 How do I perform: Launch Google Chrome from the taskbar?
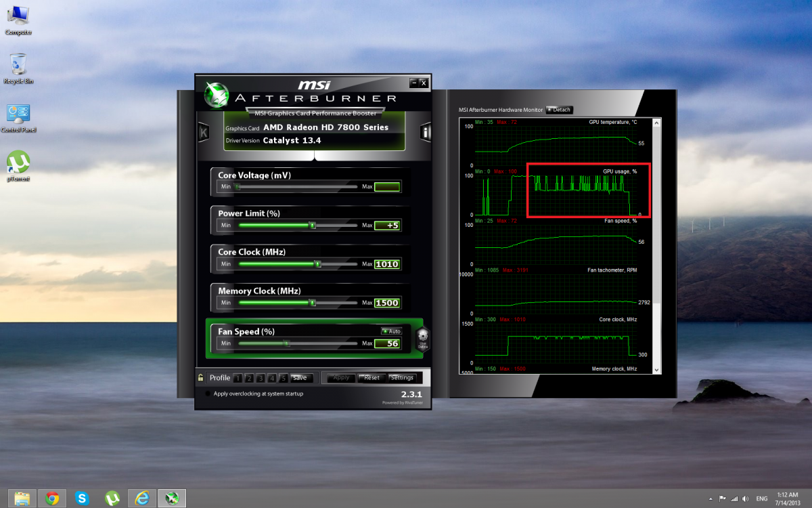point(52,499)
